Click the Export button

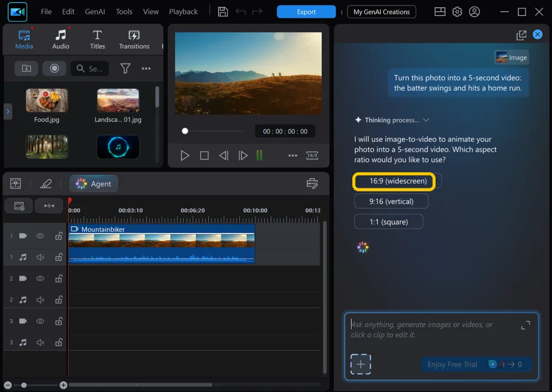pos(306,12)
